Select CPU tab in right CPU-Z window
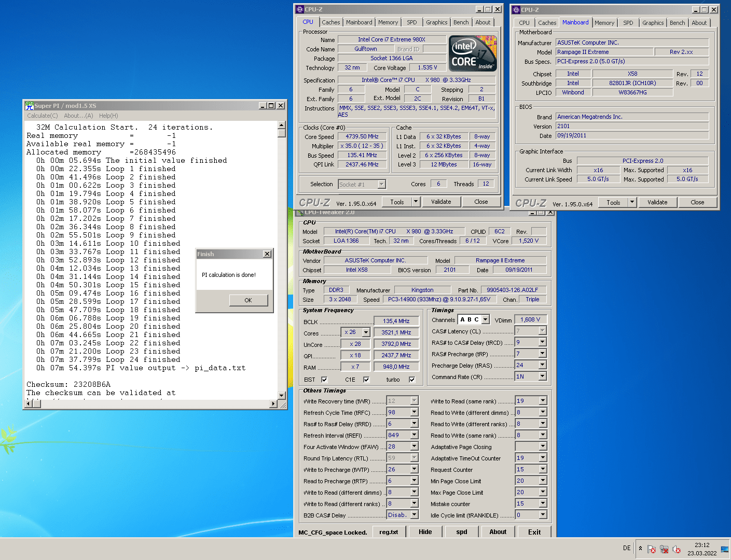 pyautogui.click(x=525, y=23)
